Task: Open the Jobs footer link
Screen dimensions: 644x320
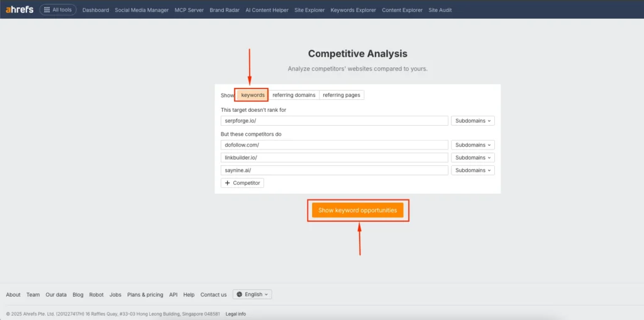Action: coord(116,294)
